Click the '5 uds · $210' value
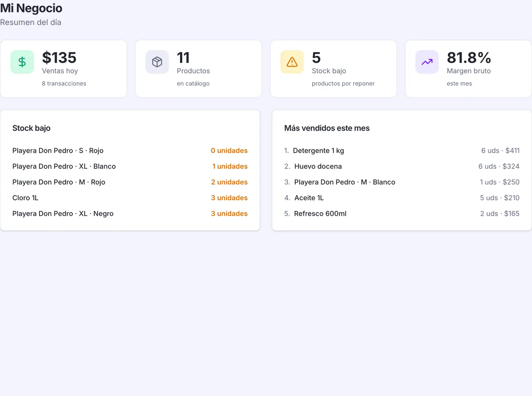The width and height of the screenshot is (532, 396). [x=500, y=198]
